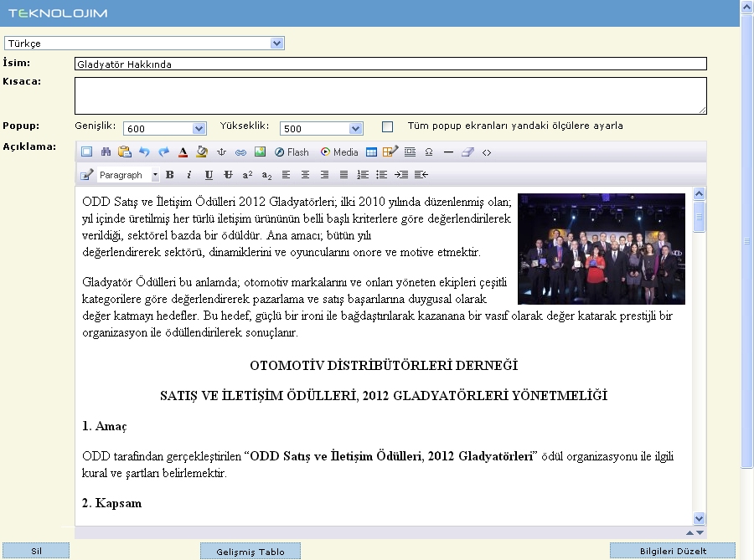The width and height of the screenshot is (754, 560).
Task: Align text right
Action: [324, 175]
